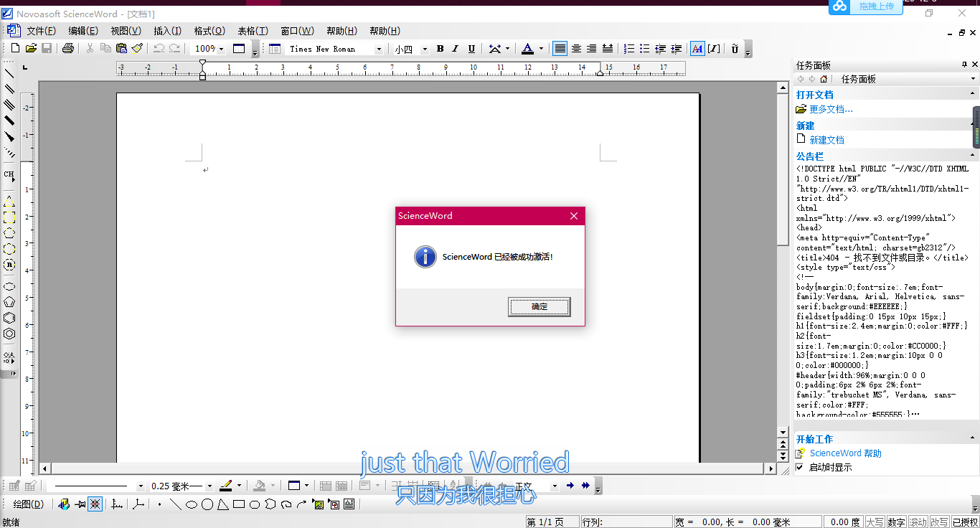Click the home icon in task pane
Image resolution: width=980 pixels, height=528 pixels.
824,79
